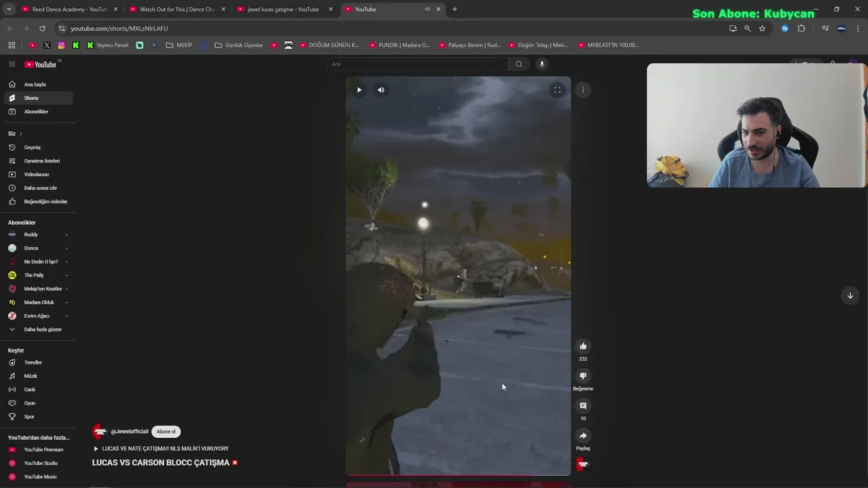868x488 pixels.
Task: Mute the Shorts video volume
Action: tap(381, 90)
